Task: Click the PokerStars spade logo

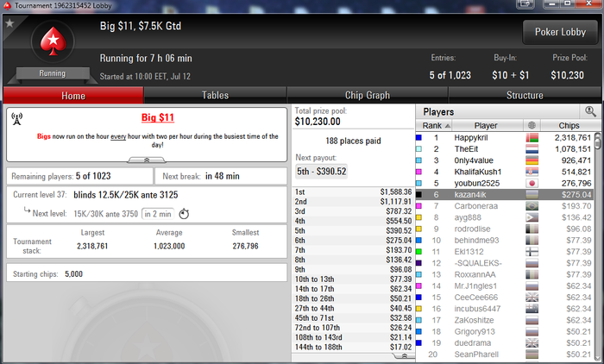Action: click(53, 41)
